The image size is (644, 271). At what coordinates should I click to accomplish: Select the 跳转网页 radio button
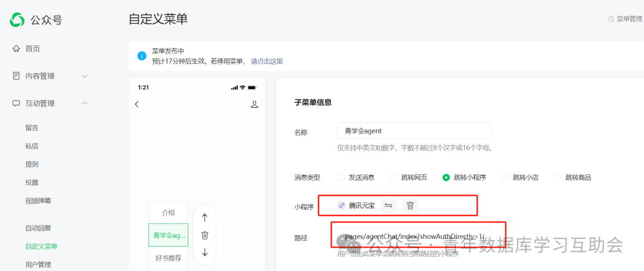point(393,178)
